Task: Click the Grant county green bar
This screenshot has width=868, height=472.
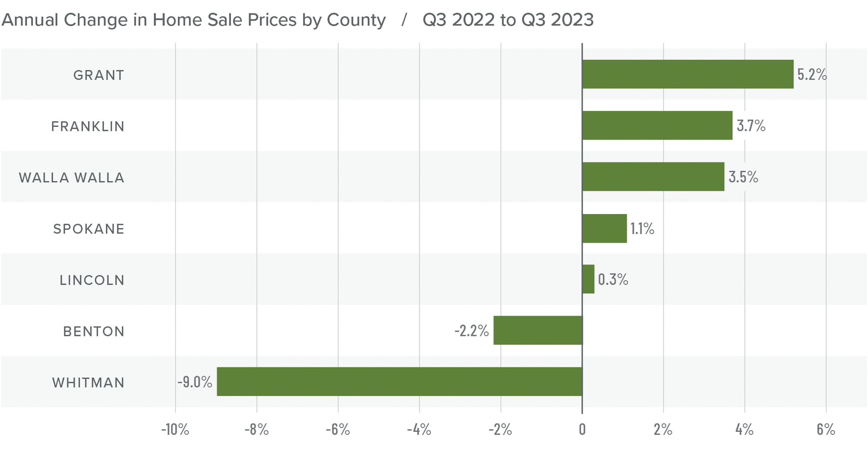Action: pyautogui.click(x=688, y=74)
